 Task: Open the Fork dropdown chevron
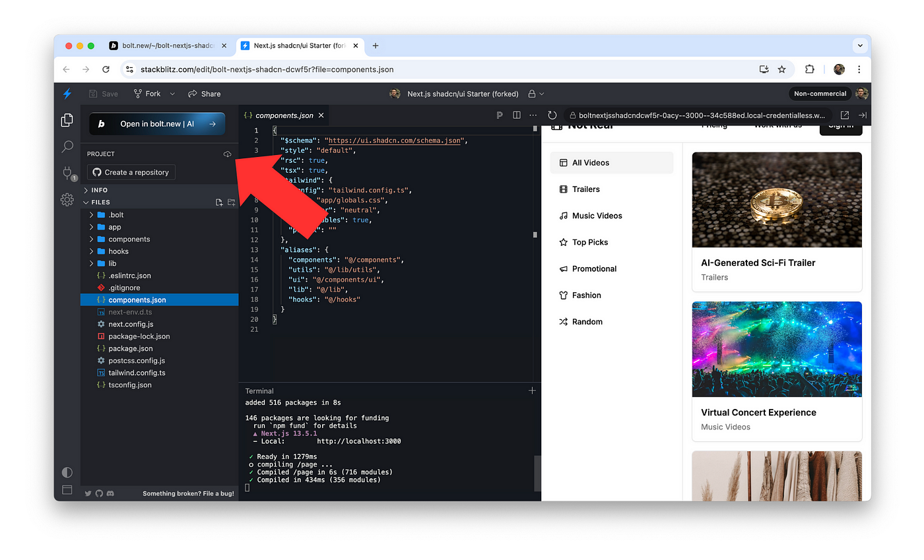[x=172, y=94]
